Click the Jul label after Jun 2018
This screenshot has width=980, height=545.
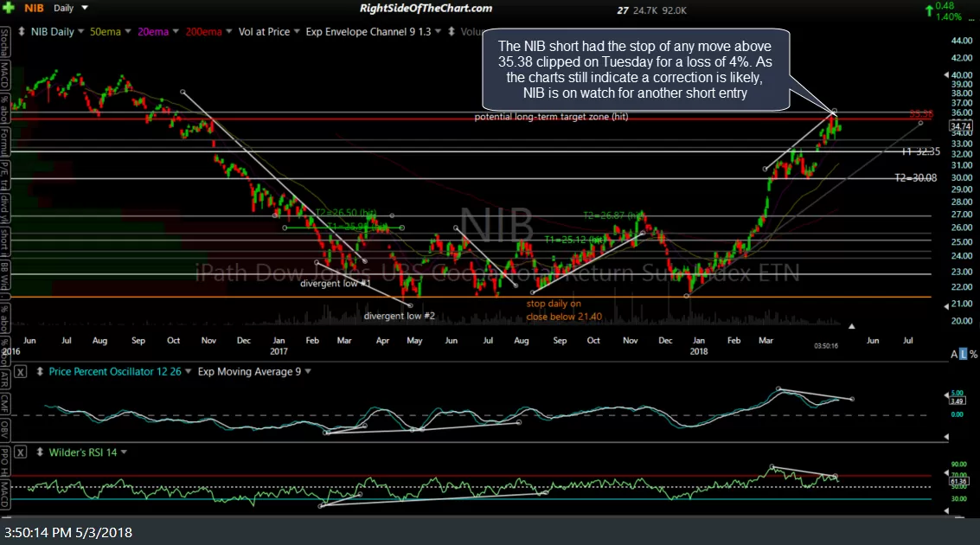(908, 341)
